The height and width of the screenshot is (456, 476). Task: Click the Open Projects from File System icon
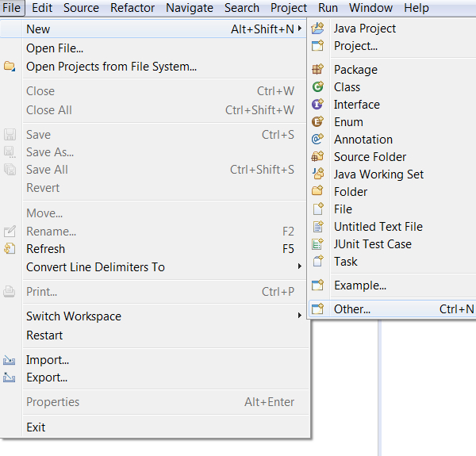coord(10,67)
